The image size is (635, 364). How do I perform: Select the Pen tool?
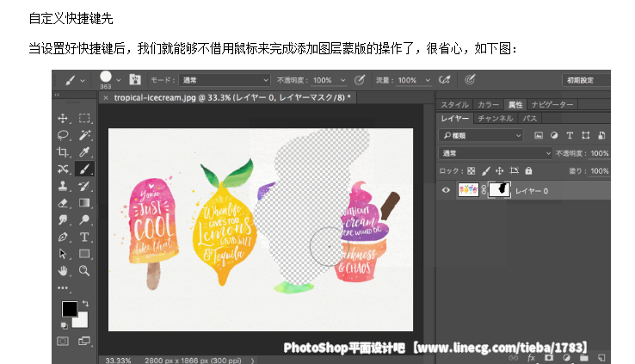coord(63,237)
